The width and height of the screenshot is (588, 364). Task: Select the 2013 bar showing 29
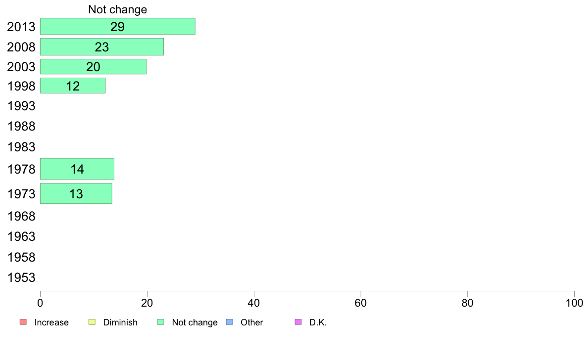pyautogui.click(x=118, y=26)
